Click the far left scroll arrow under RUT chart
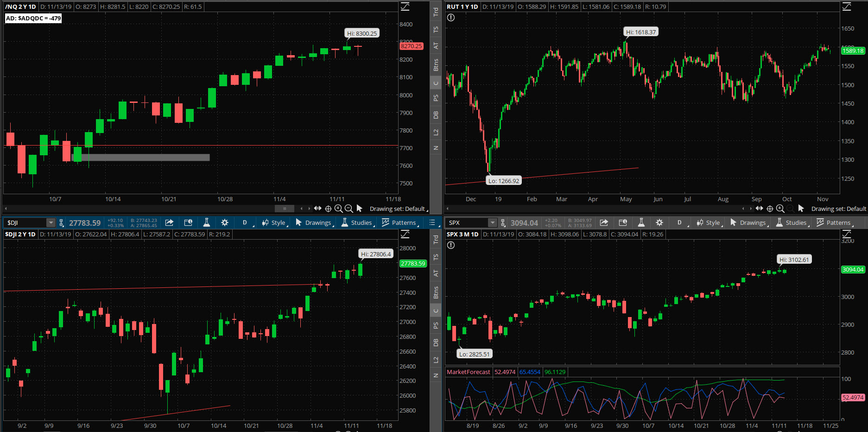This screenshot has height=432, width=868. [x=447, y=209]
